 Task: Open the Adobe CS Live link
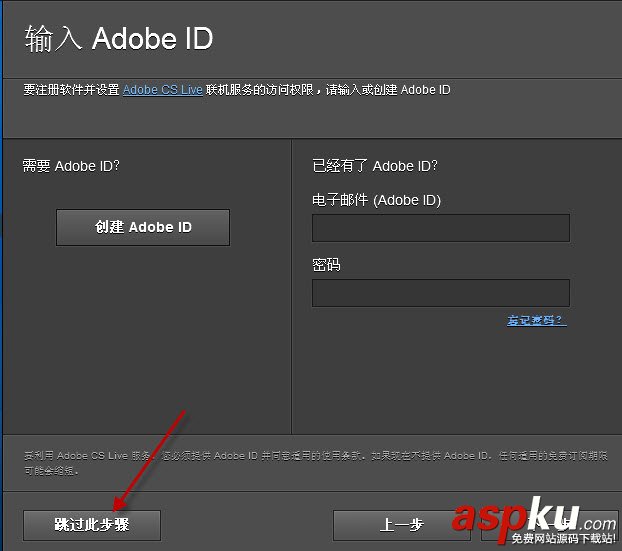(x=163, y=90)
